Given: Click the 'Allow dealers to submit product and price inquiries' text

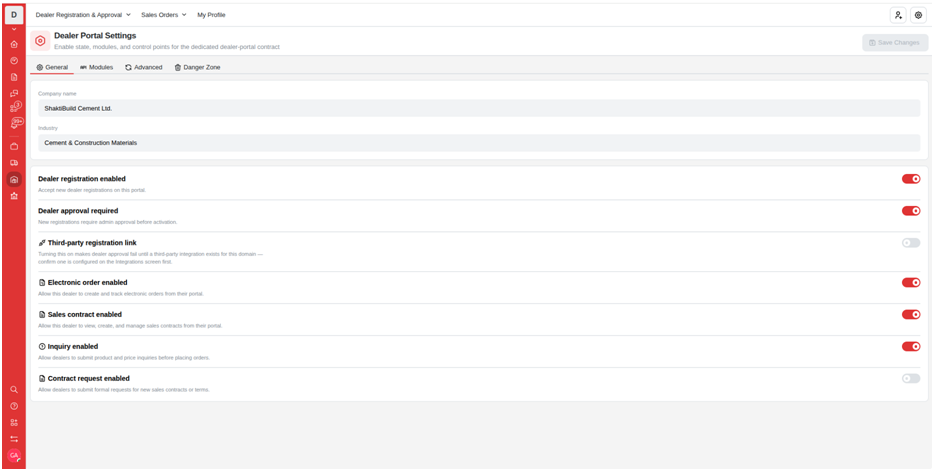Looking at the screenshot, I should (x=124, y=358).
